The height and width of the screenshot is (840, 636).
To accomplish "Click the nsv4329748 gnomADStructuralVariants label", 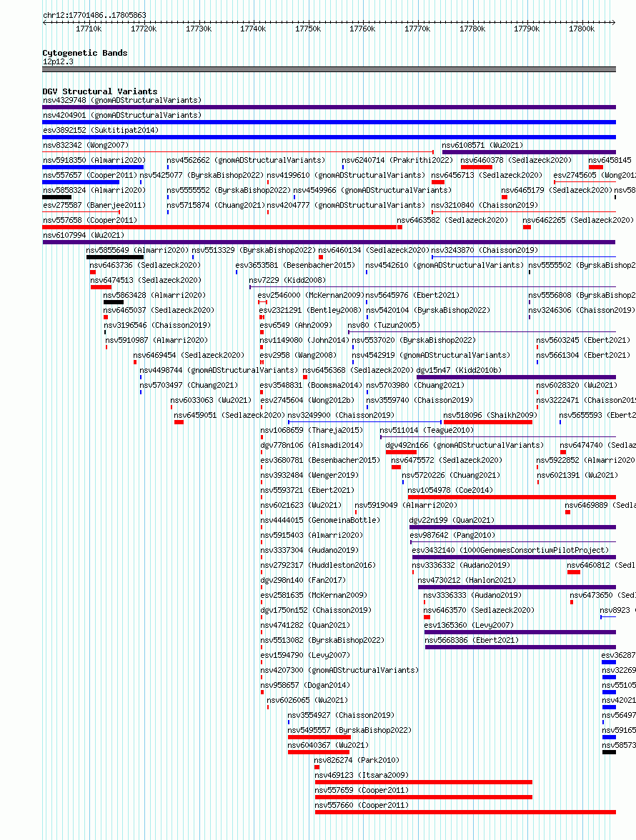I will tap(122, 100).
